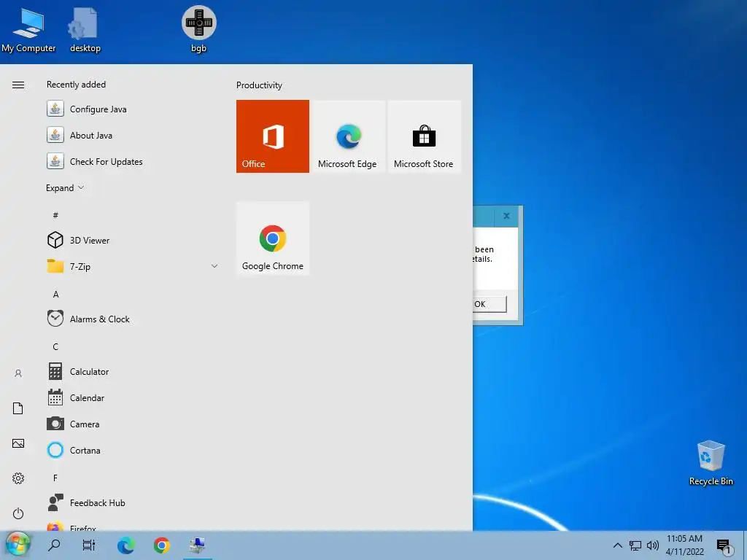Screen dimensions: 747x560
Task: Click the Power icon in Start sidebar
Action: [x=18, y=513]
